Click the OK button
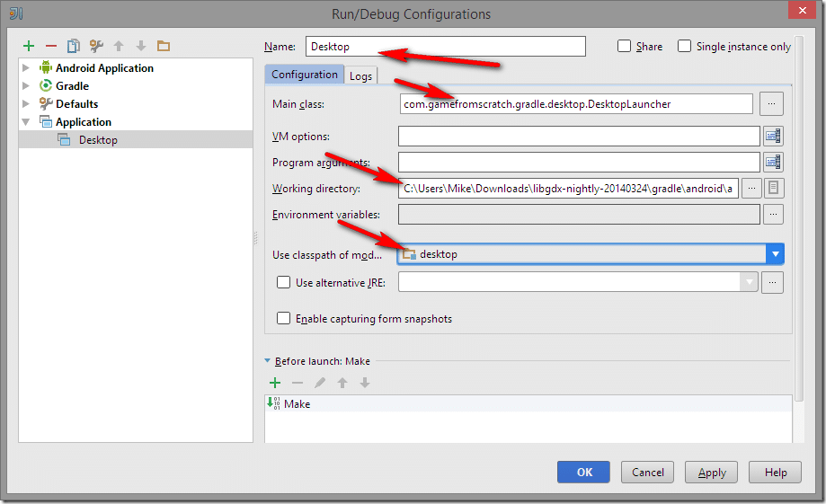 [x=583, y=472]
